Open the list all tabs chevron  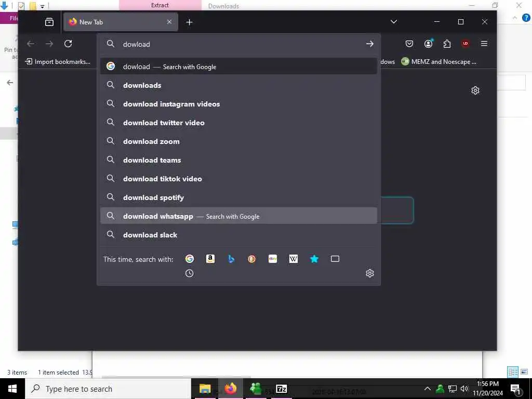394,22
